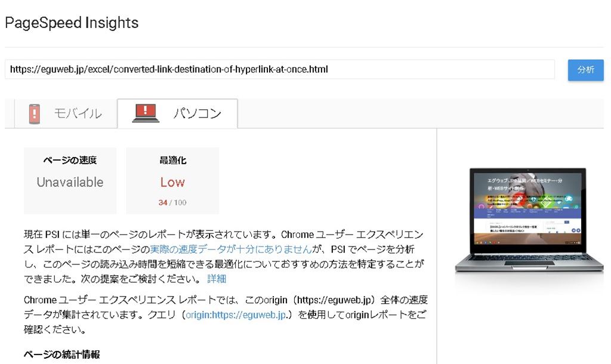
Task: Click the mobile phone warning icon
Action: (x=35, y=113)
